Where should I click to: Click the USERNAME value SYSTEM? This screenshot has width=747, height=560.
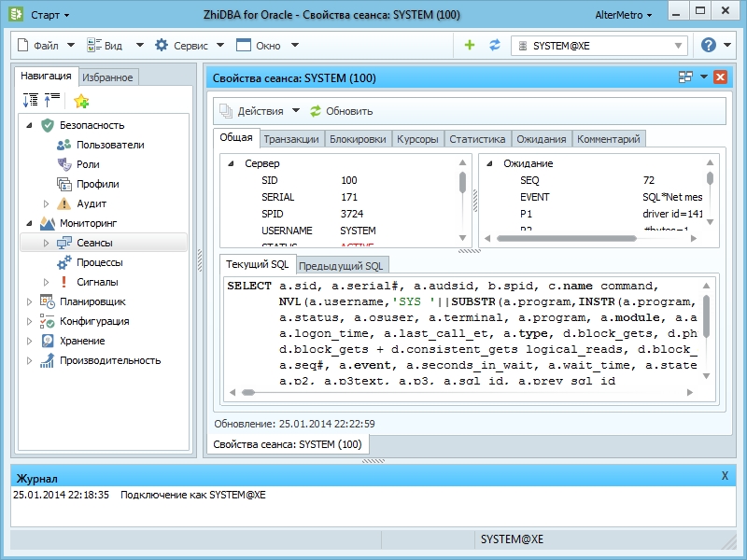click(x=358, y=231)
